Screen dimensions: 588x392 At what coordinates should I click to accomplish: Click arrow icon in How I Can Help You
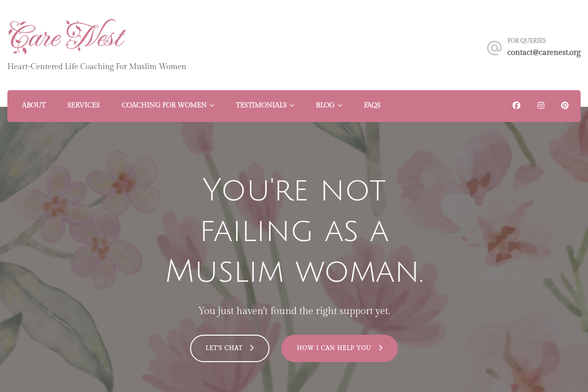tap(381, 348)
